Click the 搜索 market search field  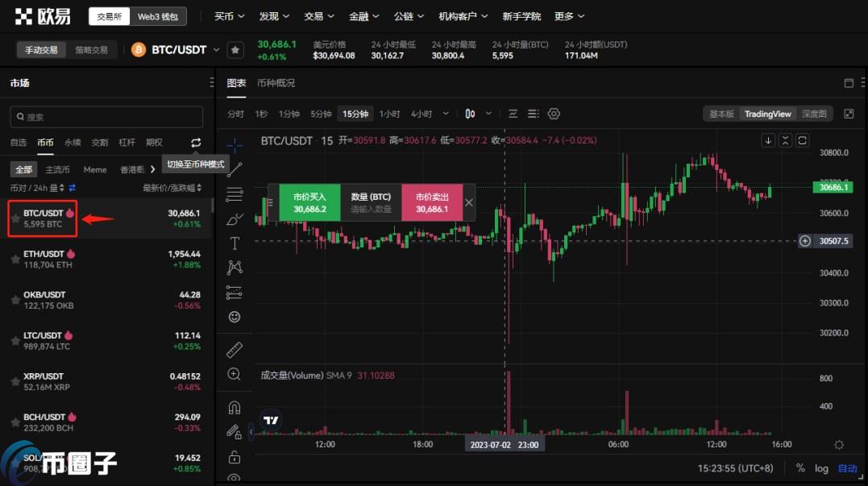(x=107, y=117)
